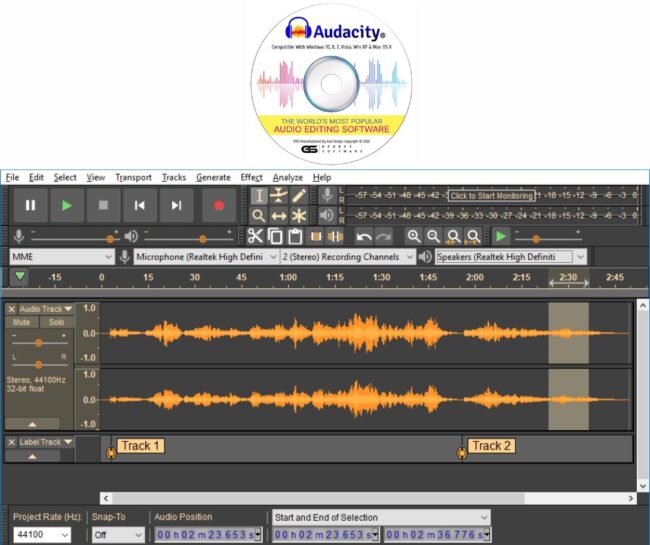
Task: Open the View menu
Action: click(x=95, y=177)
